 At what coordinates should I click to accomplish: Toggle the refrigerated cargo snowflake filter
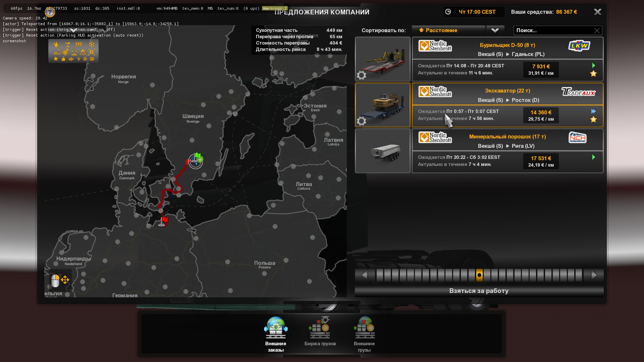point(92,45)
